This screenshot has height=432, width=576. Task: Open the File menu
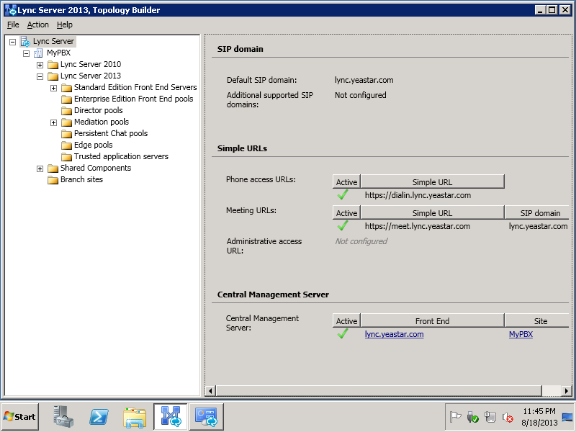(x=13, y=25)
